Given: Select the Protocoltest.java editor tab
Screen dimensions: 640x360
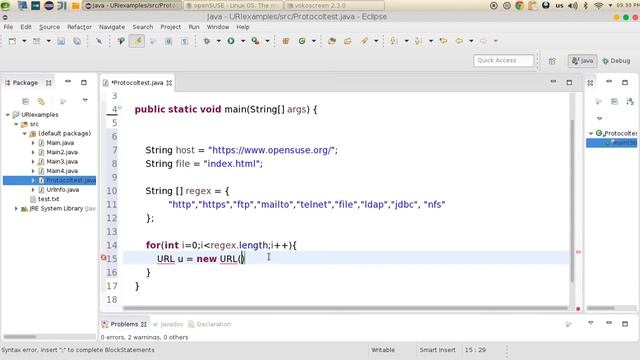Looking at the screenshot, I should pyautogui.click(x=138, y=83).
